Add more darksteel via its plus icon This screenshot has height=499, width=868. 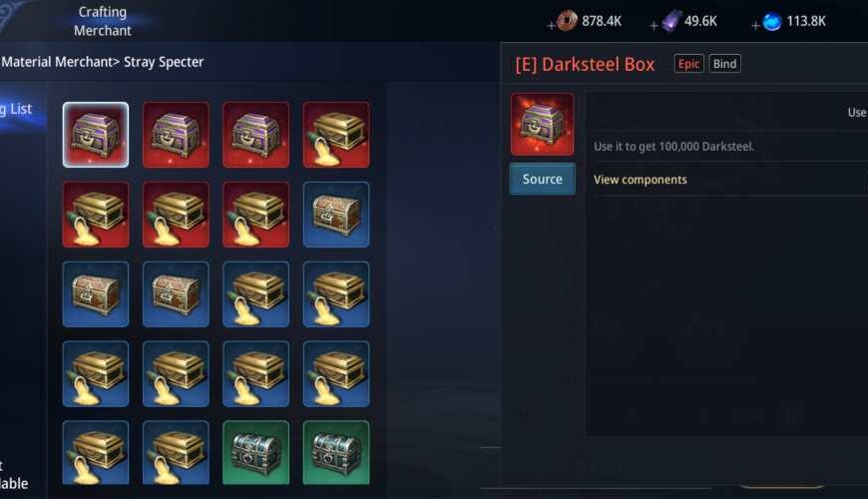[x=653, y=26]
